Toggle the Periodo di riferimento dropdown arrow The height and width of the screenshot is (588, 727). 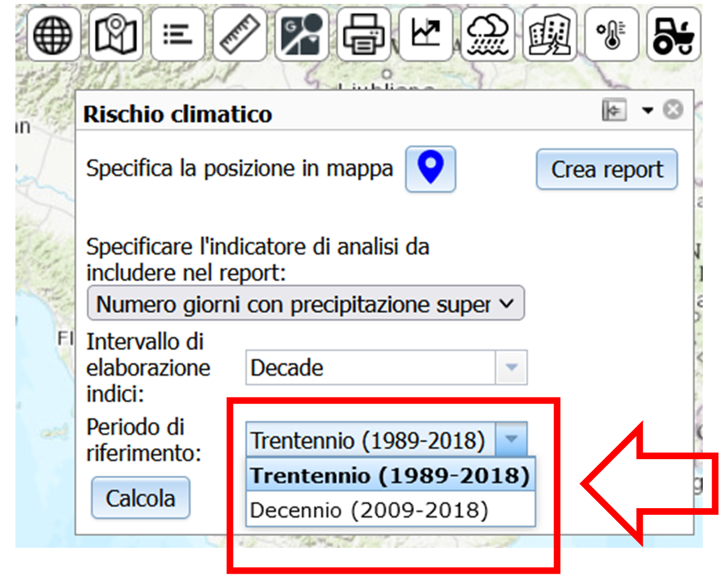(512, 440)
